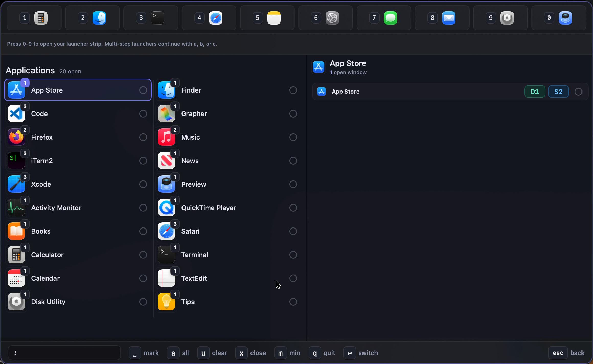Click the D1 display badge
593x364 pixels.
[x=535, y=92]
